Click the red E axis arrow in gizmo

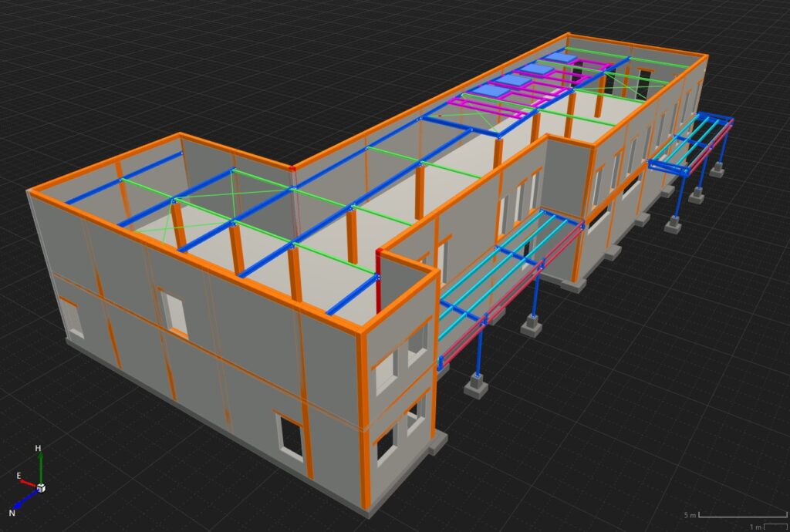pyautogui.click(x=29, y=483)
